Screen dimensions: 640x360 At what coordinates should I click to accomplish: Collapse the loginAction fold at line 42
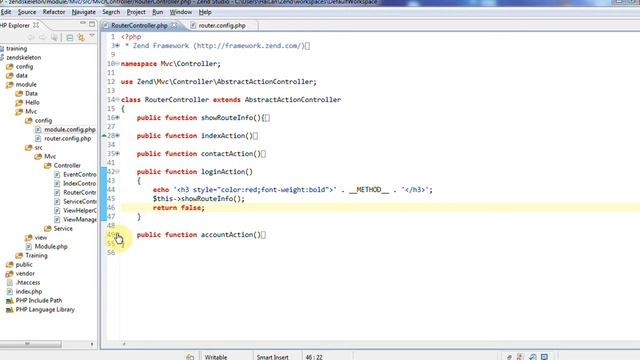click(118, 171)
